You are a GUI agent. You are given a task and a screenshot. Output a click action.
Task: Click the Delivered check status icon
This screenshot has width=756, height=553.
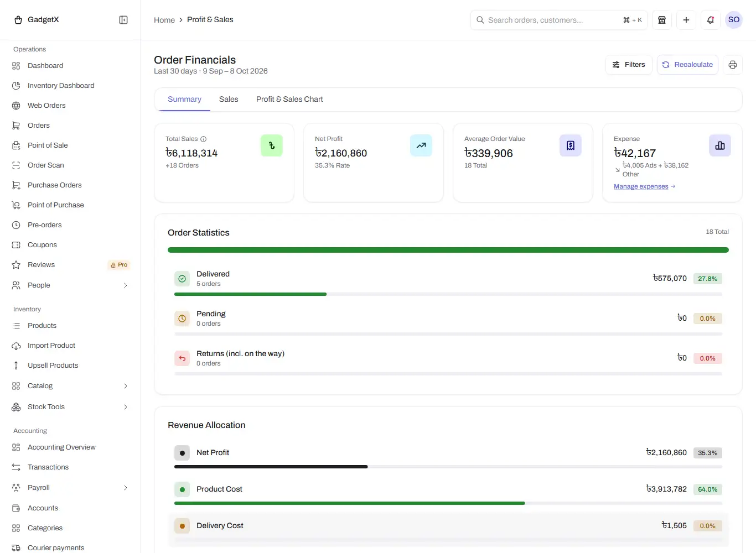click(x=182, y=279)
